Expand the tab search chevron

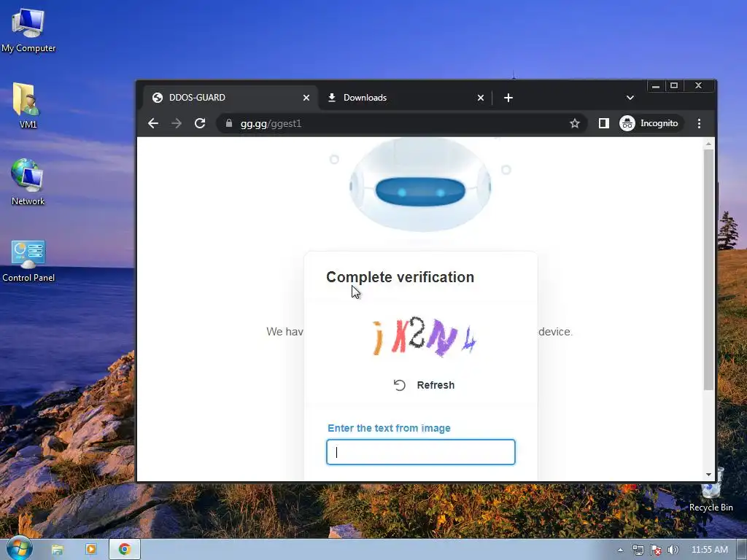tap(630, 98)
